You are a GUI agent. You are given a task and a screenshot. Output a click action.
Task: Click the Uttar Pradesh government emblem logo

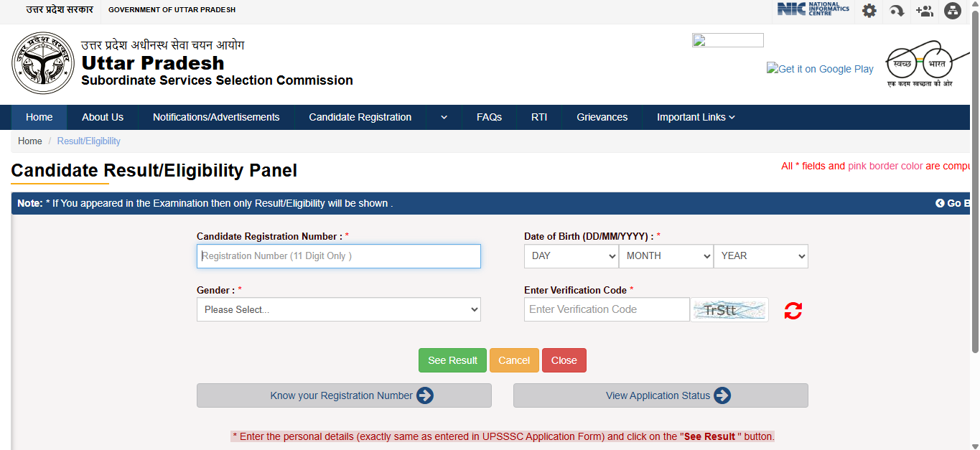point(42,62)
